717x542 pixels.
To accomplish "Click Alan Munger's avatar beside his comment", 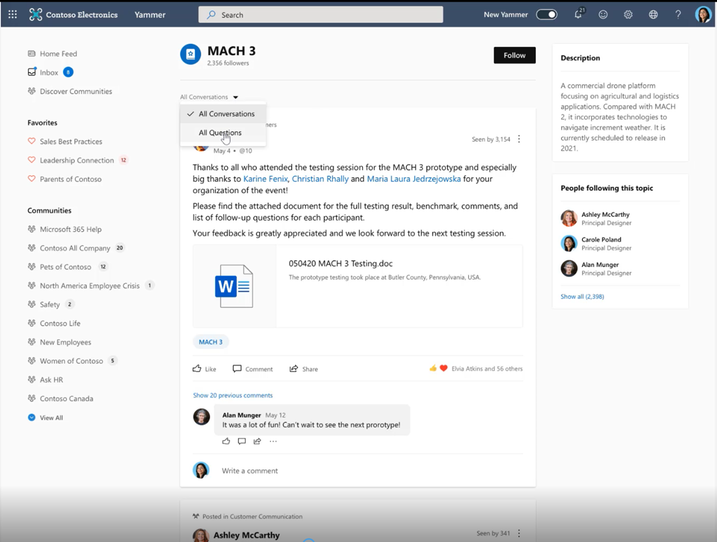I will pyautogui.click(x=201, y=417).
